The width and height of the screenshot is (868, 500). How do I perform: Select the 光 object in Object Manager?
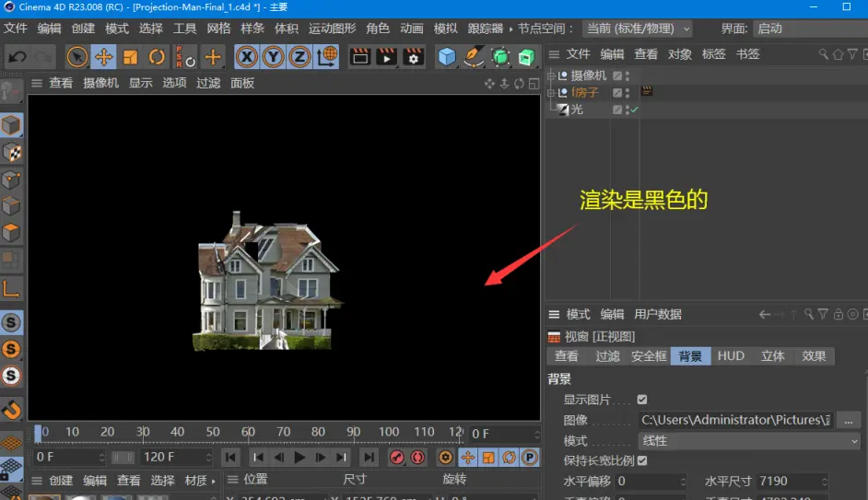click(577, 110)
